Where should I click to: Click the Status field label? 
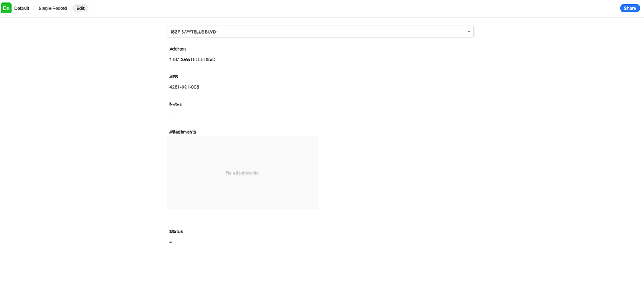coord(176,232)
